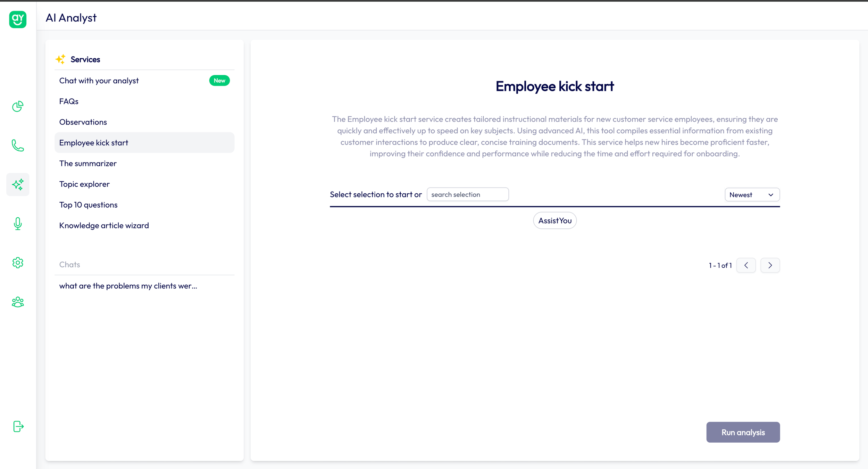Open the clients problems chat entry
The image size is (868, 469).
(x=128, y=286)
